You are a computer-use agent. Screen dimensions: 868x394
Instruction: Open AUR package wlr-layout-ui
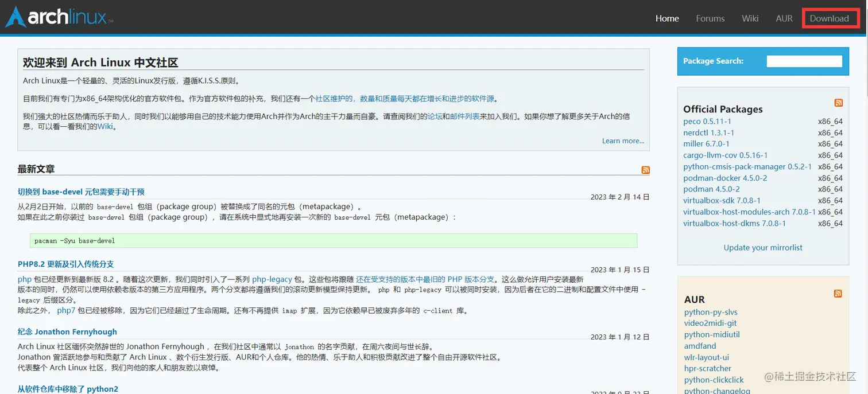click(707, 357)
